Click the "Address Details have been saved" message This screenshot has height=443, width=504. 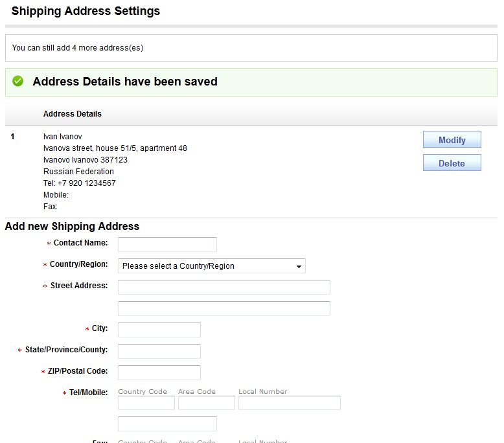(x=125, y=82)
